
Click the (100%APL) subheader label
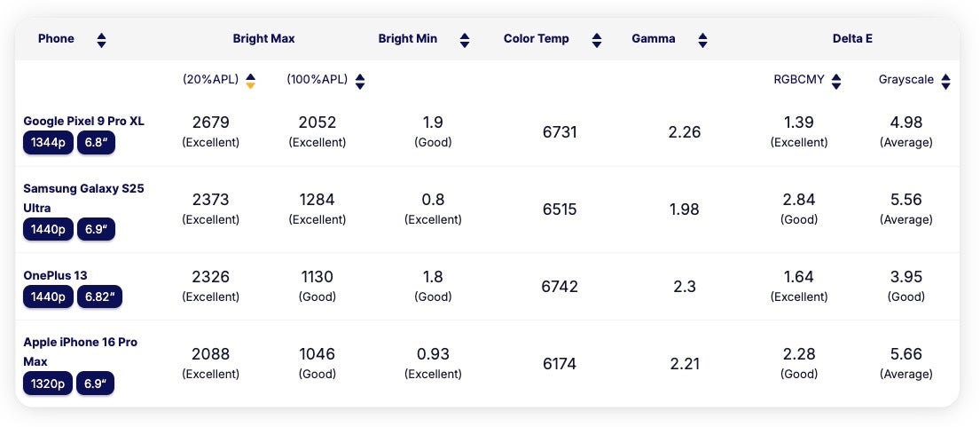tap(318, 79)
